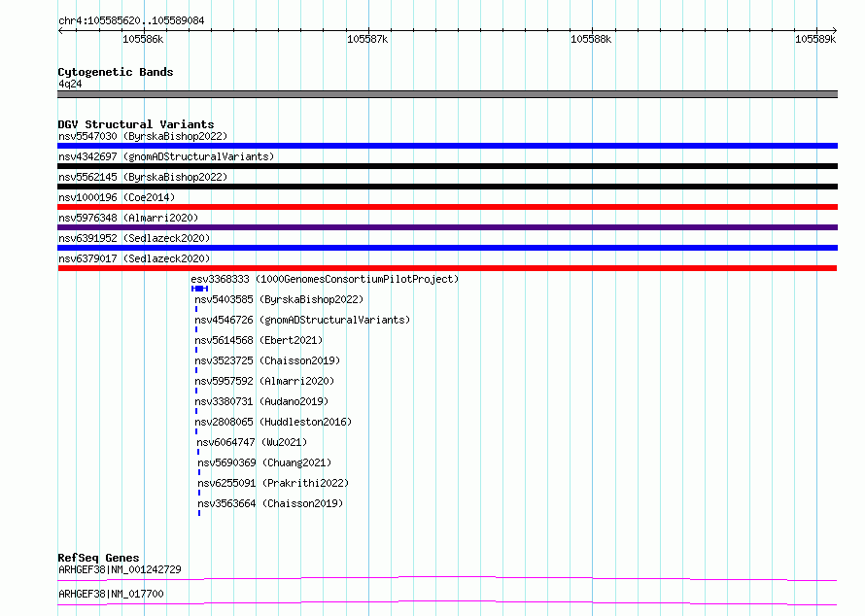The image size is (865, 616).
Task: Click the nsv5690369 (Chuang2021) label
Action: click(264, 462)
